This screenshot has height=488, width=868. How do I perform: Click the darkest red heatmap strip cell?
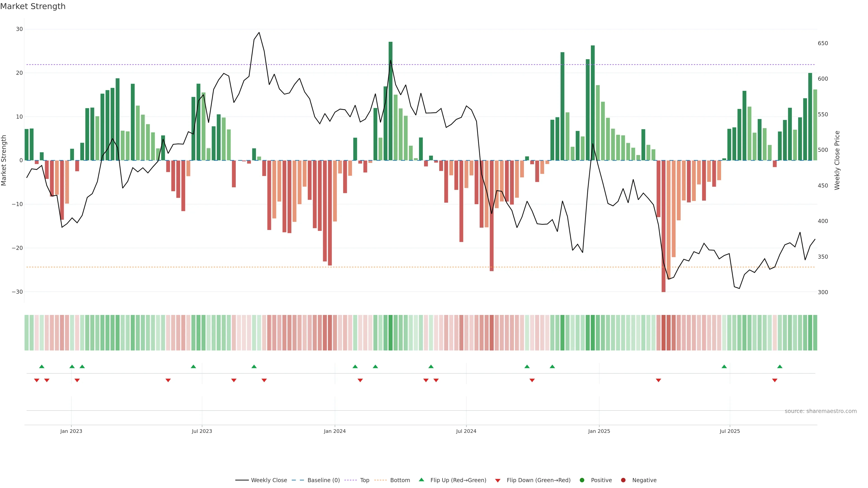[x=663, y=333]
